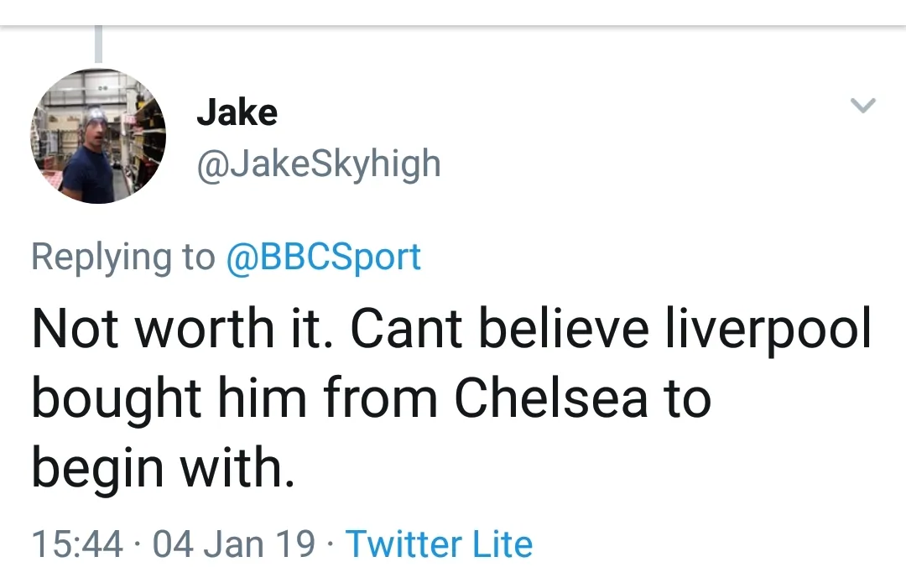Viewport: 906px width, 588px height.
Task: Follow the @BBCSport mention link
Action: [323, 257]
